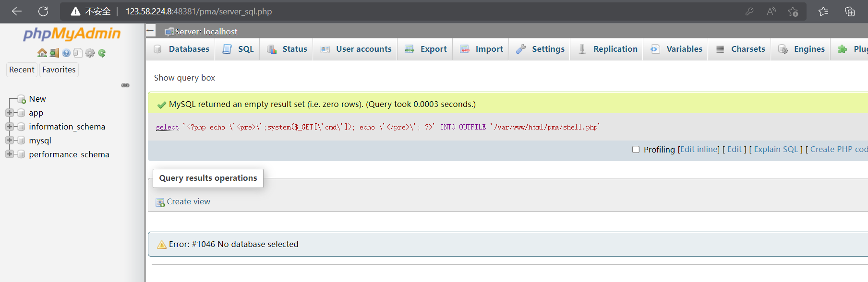
Task: Click the password key icon in address bar
Action: 749,11
